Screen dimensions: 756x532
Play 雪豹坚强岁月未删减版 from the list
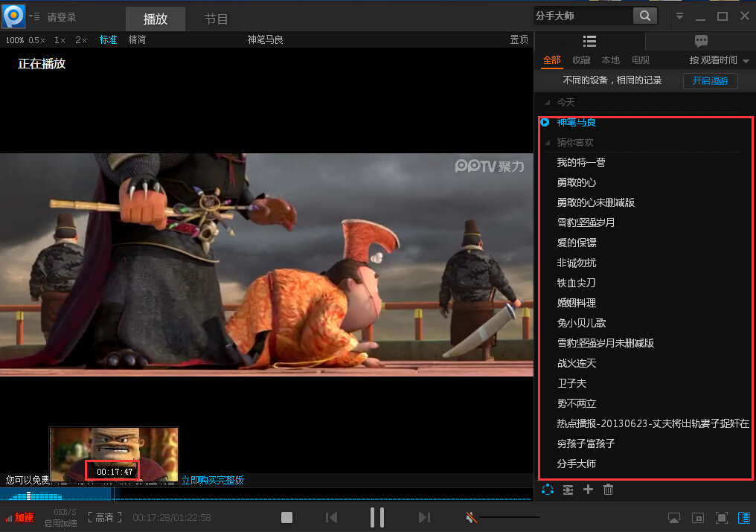click(605, 343)
